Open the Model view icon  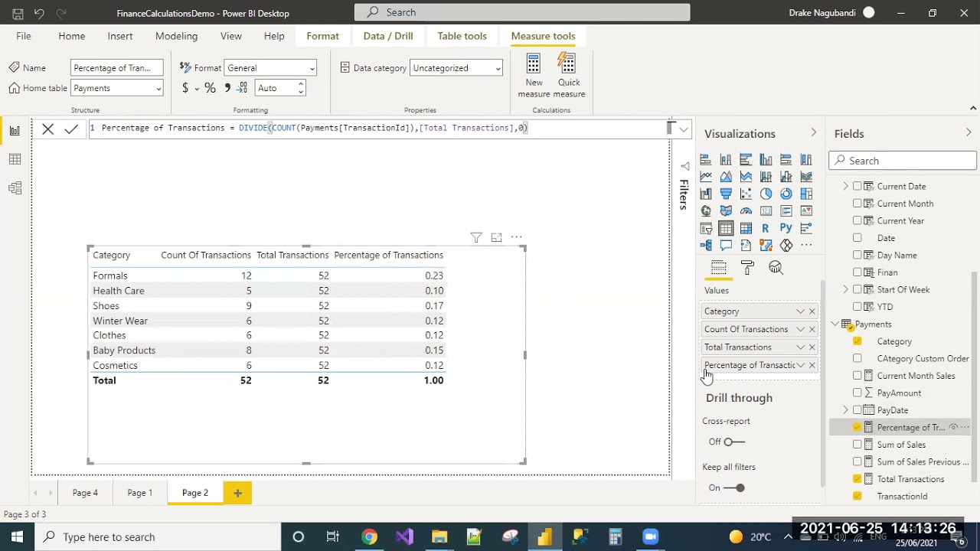tap(15, 188)
